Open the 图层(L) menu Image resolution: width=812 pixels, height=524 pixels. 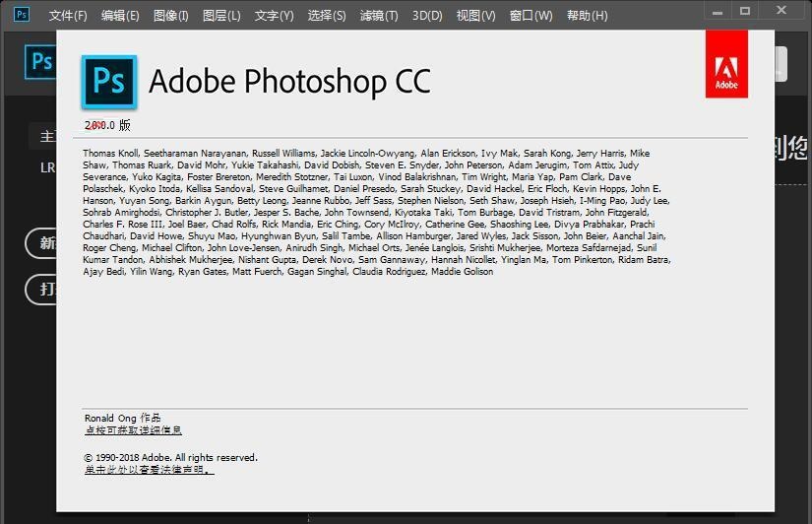[x=221, y=16]
